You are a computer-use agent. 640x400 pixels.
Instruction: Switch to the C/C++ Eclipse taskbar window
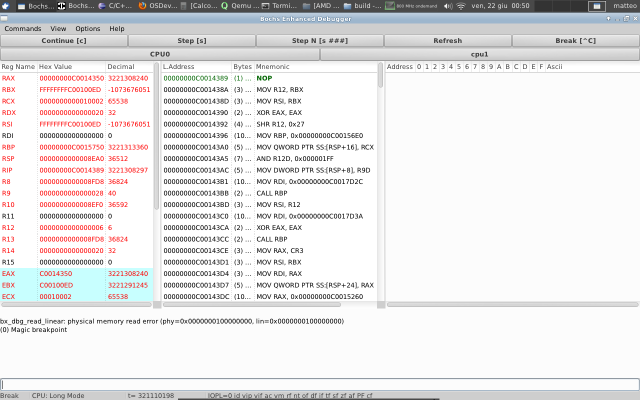[116, 6]
